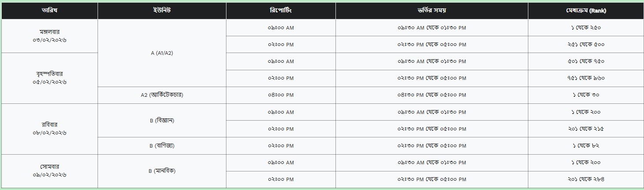This screenshot has height=190, width=644.
Task: Select the B (বাণিজ্য) unit cell
Action: [162, 145]
